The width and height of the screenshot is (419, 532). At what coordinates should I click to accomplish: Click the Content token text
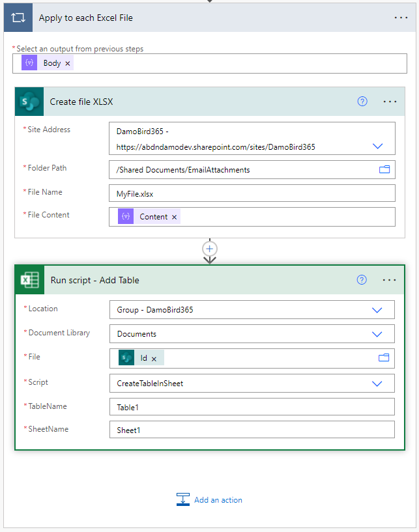[x=154, y=217]
